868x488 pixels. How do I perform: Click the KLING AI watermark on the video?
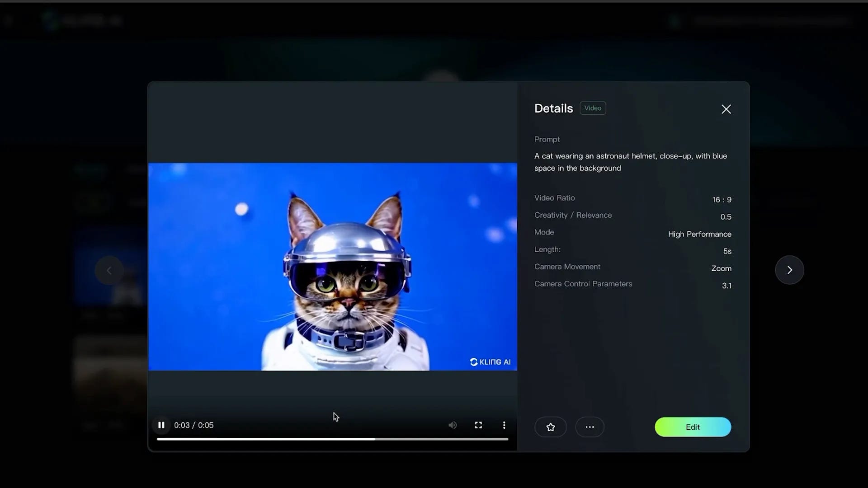point(491,361)
